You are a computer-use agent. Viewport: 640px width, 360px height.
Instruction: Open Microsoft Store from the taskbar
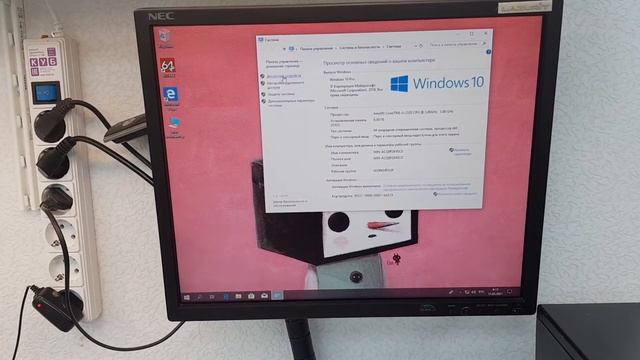(251, 296)
